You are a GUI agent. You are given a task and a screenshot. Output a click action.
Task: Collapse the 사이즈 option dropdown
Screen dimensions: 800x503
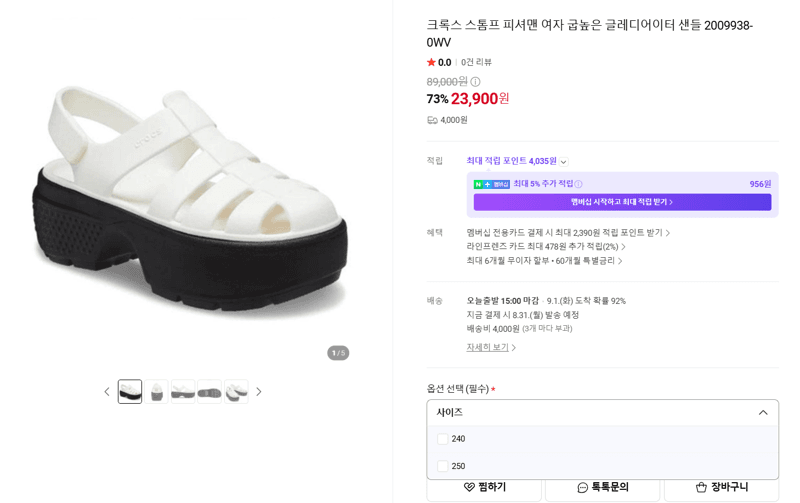click(763, 412)
